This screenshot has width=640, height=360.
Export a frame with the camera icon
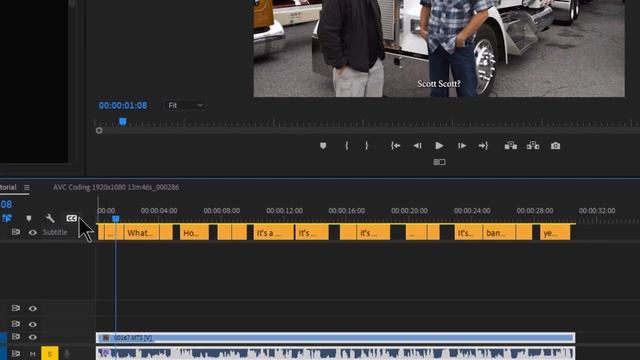(555, 146)
